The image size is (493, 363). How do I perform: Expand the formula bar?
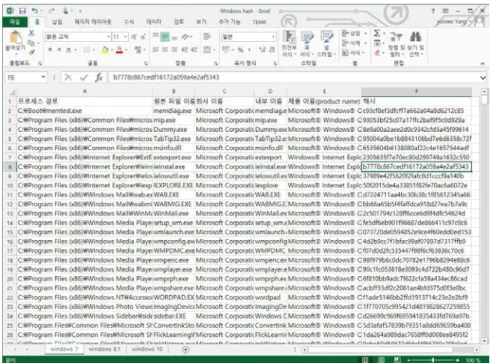482,78
